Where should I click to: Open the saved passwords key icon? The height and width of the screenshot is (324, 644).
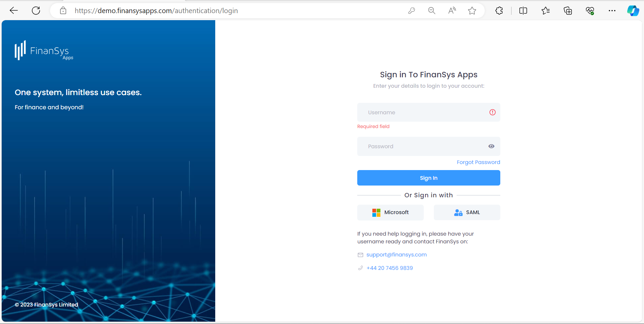pyautogui.click(x=412, y=11)
